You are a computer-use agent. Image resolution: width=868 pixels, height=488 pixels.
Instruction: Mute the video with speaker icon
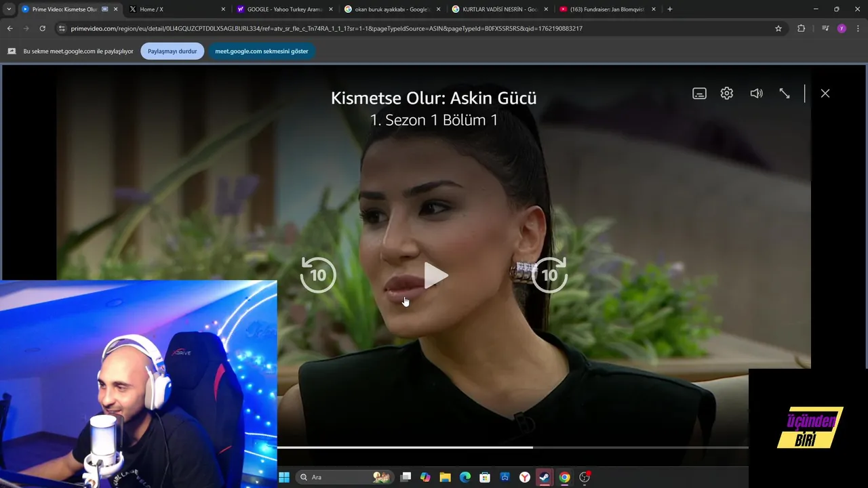[756, 94]
